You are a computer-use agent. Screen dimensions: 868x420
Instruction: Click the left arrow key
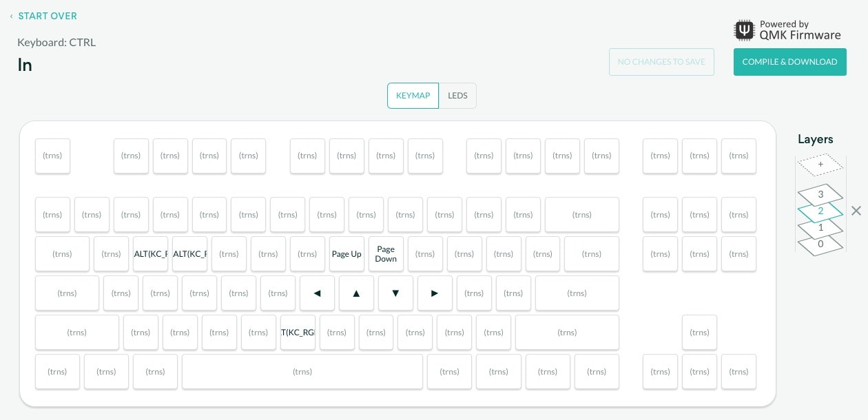tap(317, 293)
